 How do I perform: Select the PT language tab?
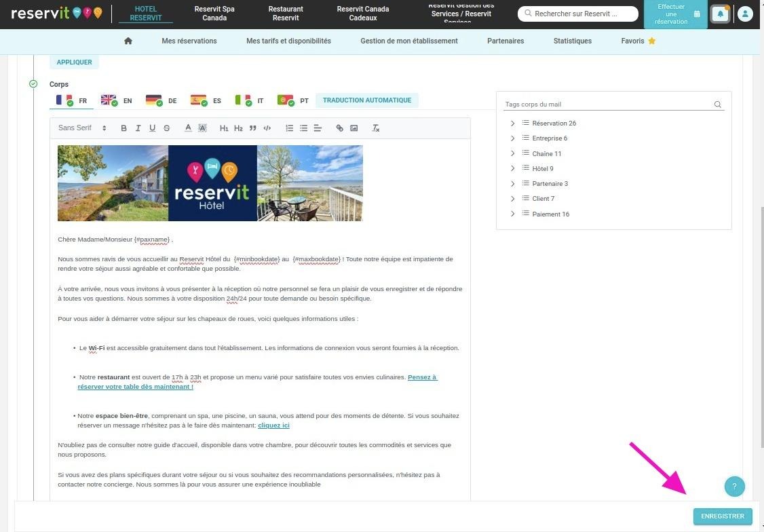[x=293, y=100]
